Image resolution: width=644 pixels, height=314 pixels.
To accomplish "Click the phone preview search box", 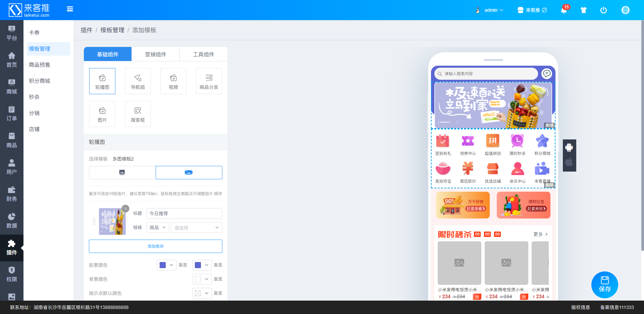I will pyautogui.click(x=486, y=74).
